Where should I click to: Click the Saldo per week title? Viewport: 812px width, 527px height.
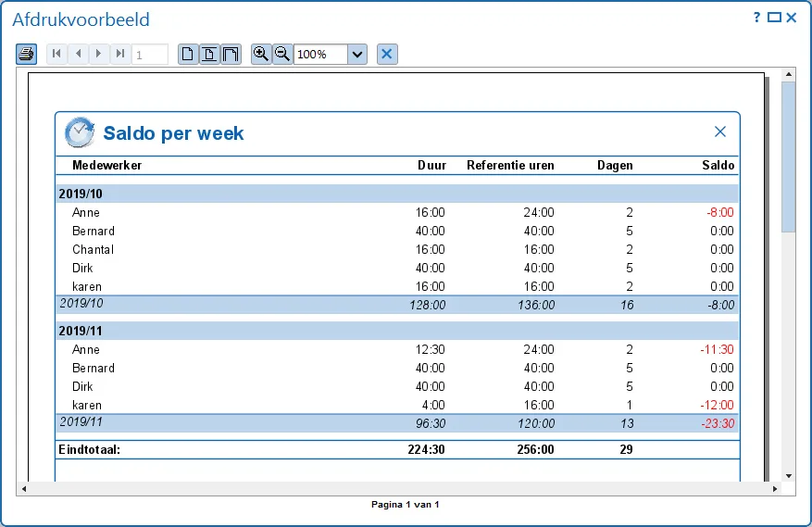click(x=173, y=133)
